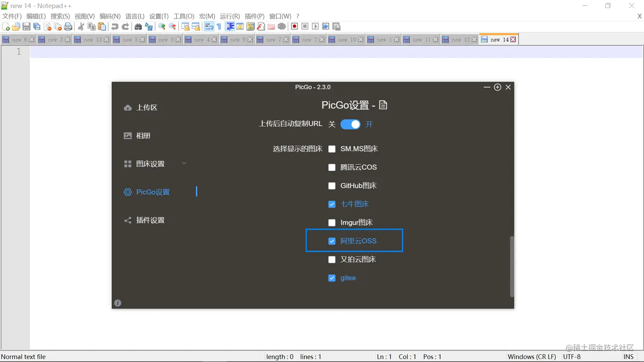Close the new 14 tab
The width and height of the screenshot is (644, 362).
pyautogui.click(x=513, y=40)
